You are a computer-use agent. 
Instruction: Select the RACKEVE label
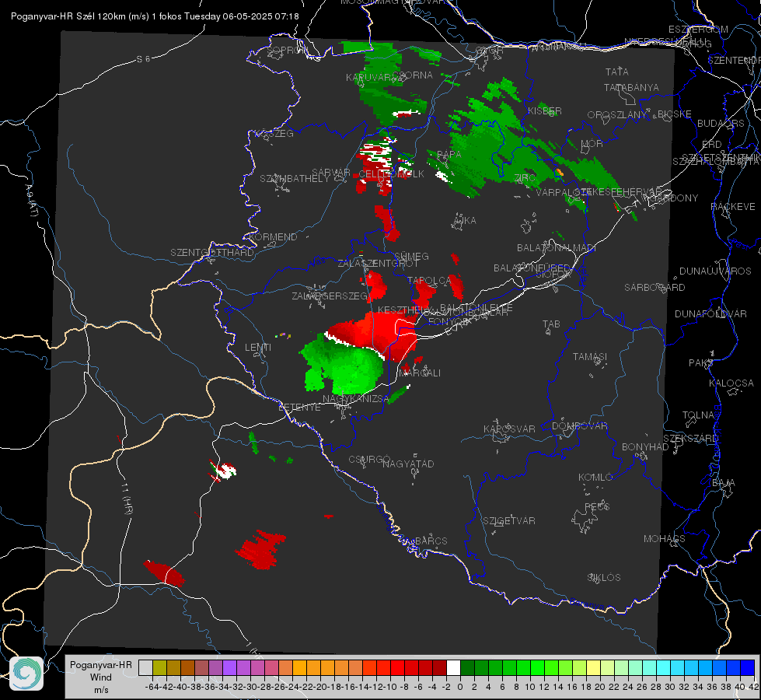pyautogui.click(x=733, y=207)
